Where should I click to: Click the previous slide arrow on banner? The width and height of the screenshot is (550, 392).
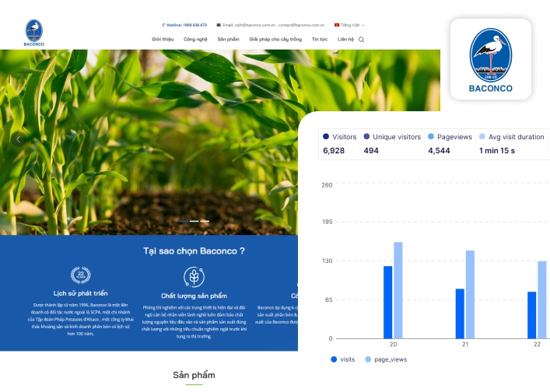[x=19, y=139]
